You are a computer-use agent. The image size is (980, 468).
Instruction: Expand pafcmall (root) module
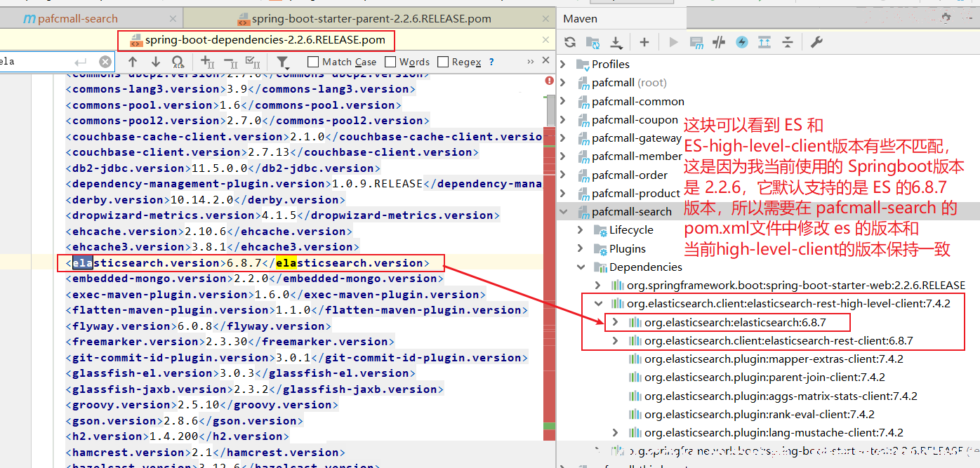(x=563, y=83)
